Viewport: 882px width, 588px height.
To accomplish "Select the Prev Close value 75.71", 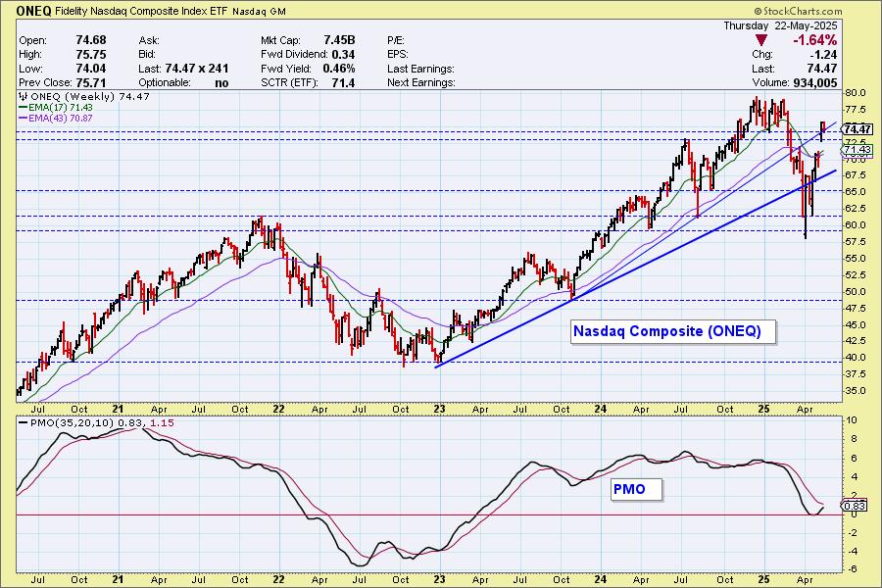I will tap(90, 82).
